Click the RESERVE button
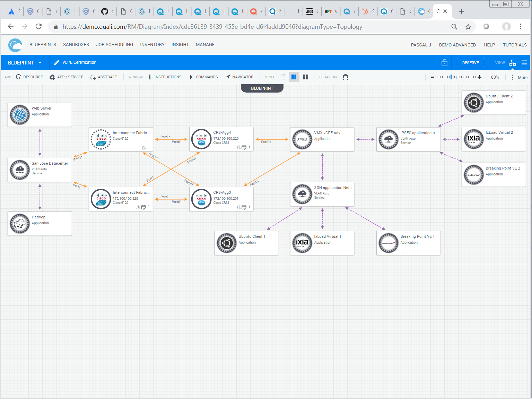The width and height of the screenshot is (532, 399). click(470, 63)
